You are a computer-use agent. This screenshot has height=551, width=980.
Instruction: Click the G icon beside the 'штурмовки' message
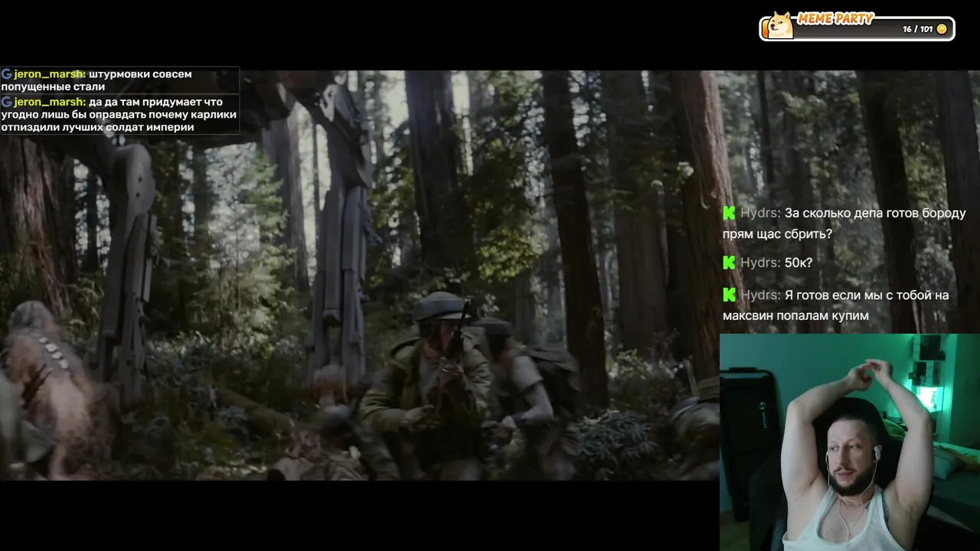pyautogui.click(x=6, y=74)
